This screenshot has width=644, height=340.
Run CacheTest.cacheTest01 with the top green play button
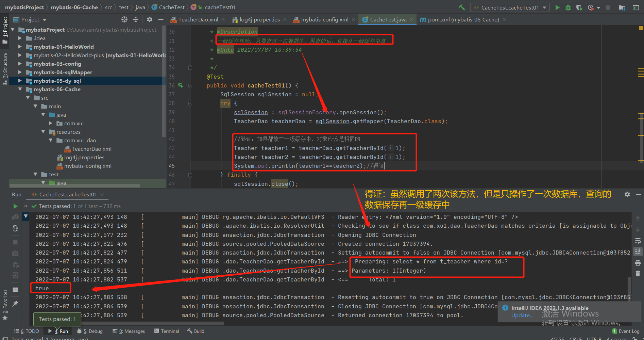[x=557, y=7]
